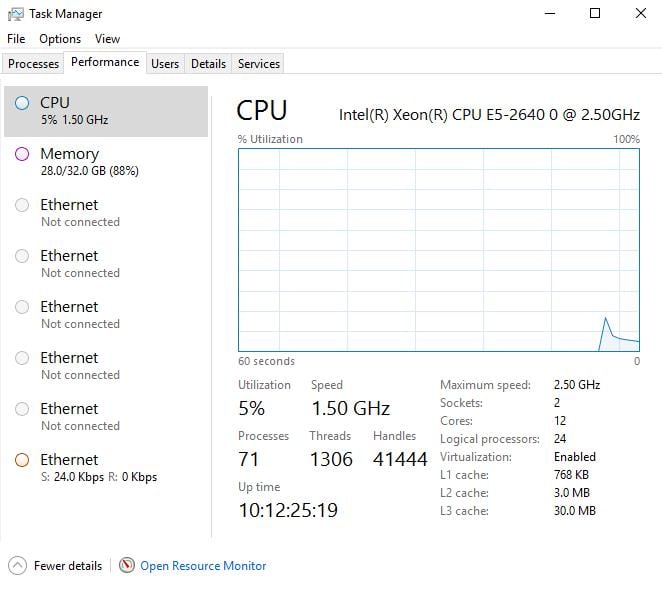
Task: Select the CPU 5% 1.50 GHz entry
Action: [106, 111]
